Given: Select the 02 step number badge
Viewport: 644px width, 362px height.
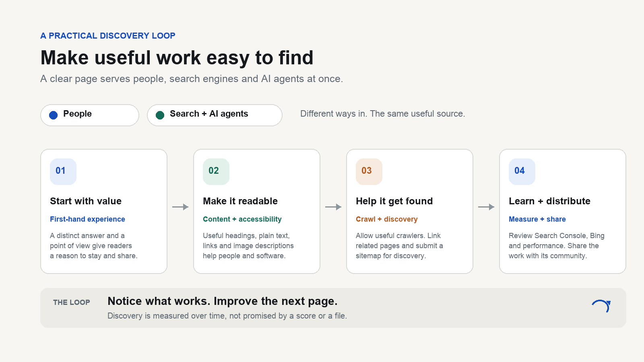Looking at the screenshot, I should click(x=216, y=172).
